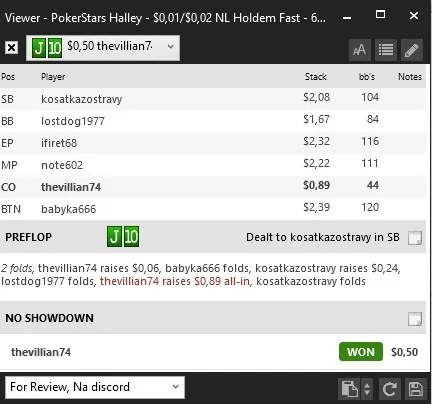
Task: Click the Pos column header
Action: tap(8, 77)
